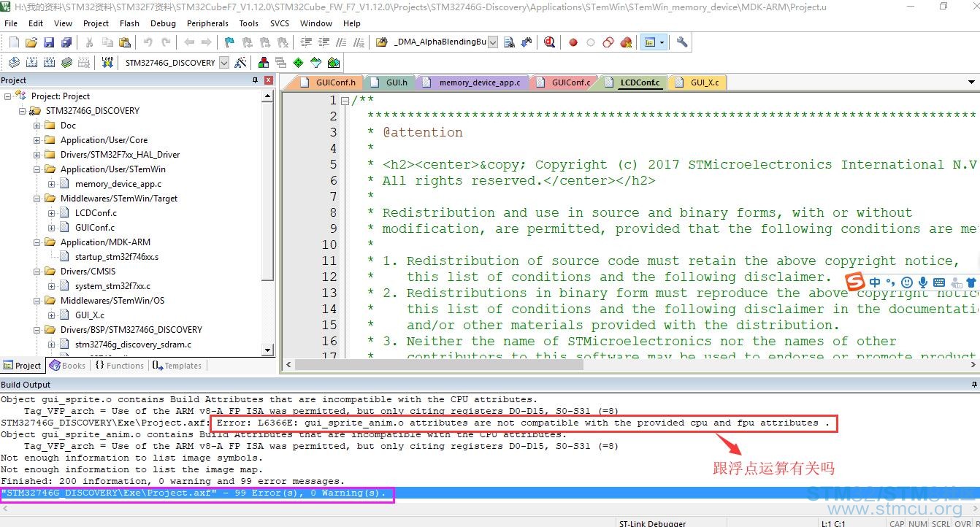The image size is (980, 527).
Task: Open the Peripherals menu
Action: [207, 23]
